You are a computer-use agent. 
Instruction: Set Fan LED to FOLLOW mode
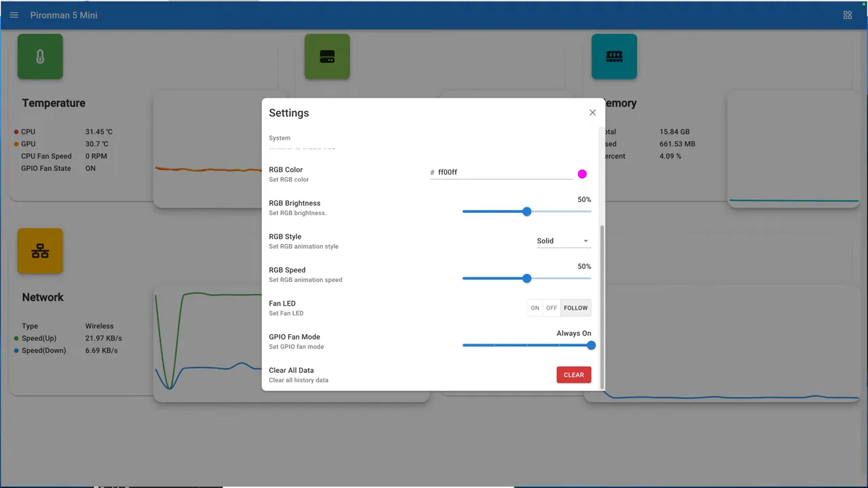click(575, 308)
